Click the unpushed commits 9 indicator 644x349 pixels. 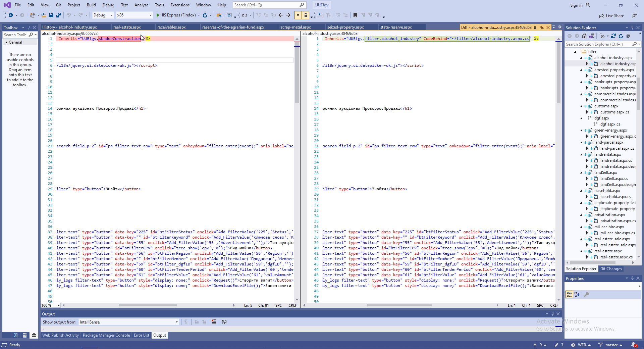coord(540,345)
